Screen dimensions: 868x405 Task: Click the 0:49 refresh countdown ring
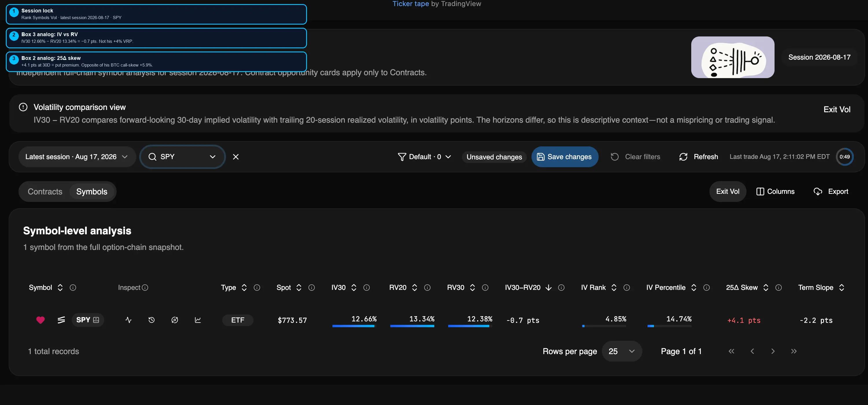click(845, 157)
